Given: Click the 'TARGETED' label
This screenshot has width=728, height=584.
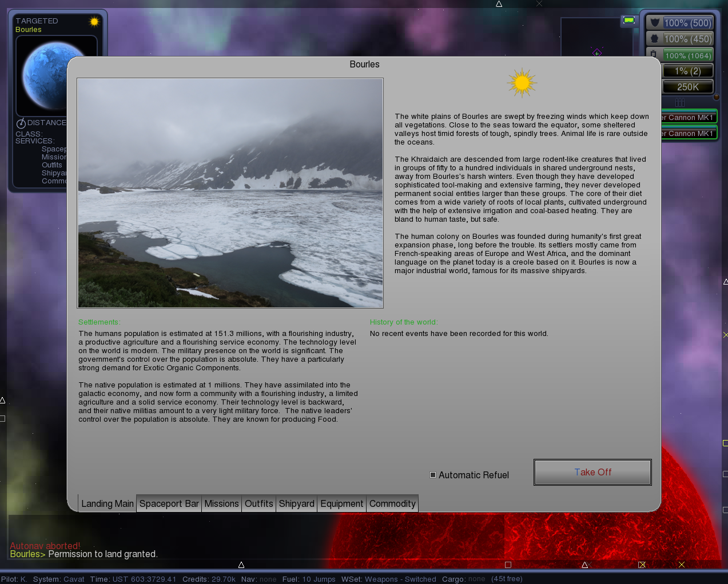Looking at the screenshot, I should point(37,21).
